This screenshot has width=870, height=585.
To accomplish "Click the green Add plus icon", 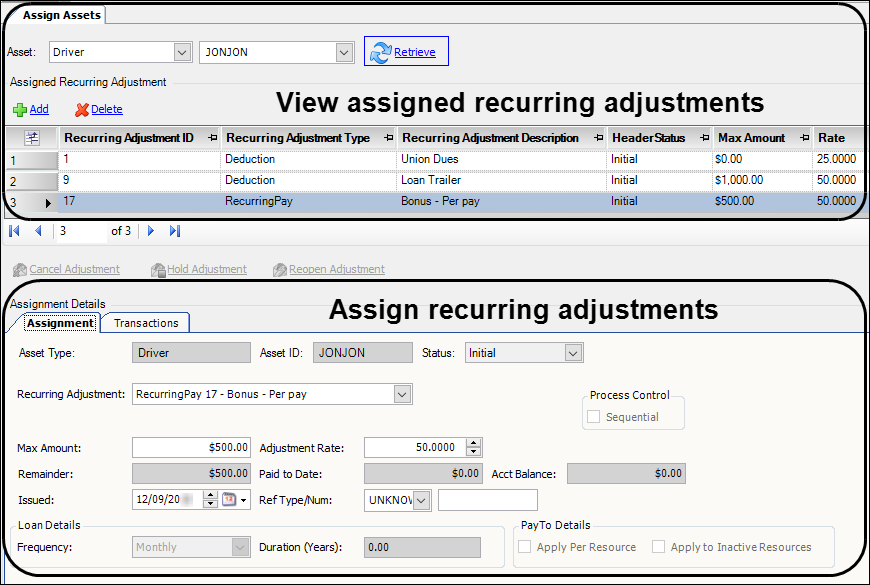I will pos(20,110).
